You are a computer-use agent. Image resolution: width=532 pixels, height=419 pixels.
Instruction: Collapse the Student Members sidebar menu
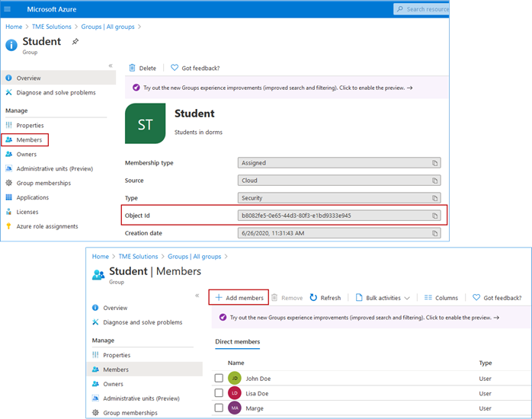(197, 296)
